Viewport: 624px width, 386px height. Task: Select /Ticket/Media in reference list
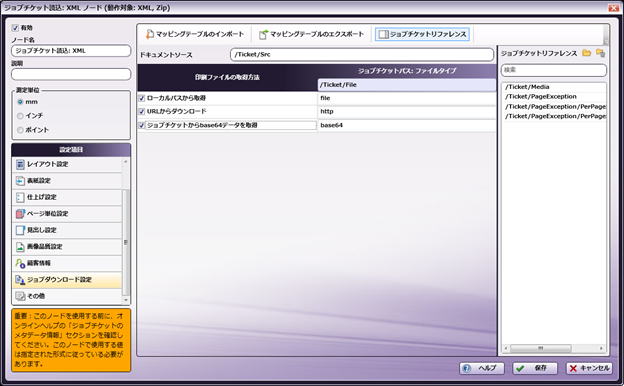point(527,87)
